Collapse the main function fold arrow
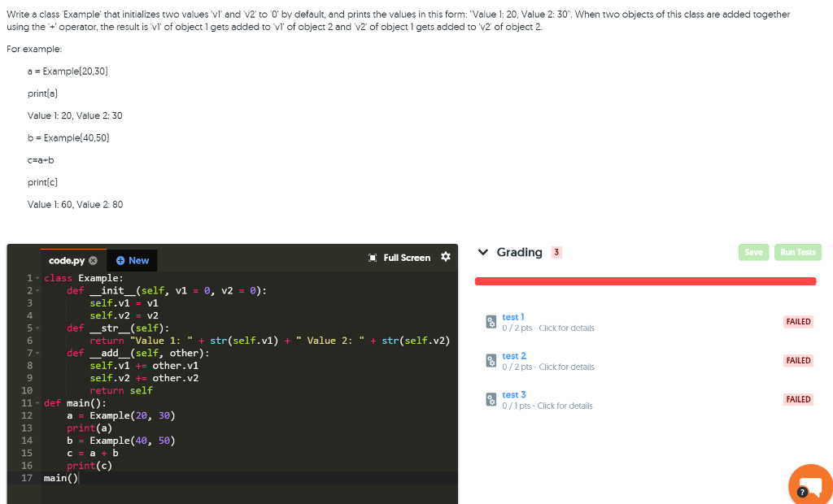The width and height of the screenshot is (833, 504). (x=37, y=402)
